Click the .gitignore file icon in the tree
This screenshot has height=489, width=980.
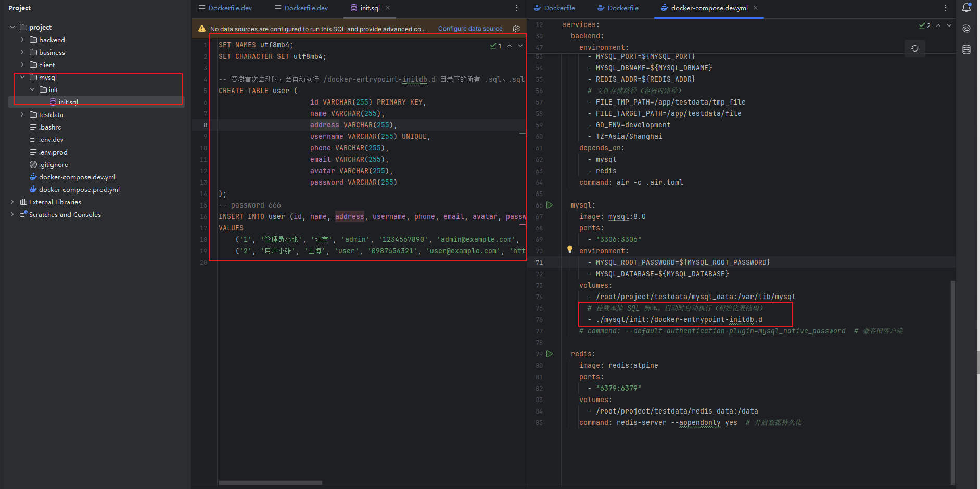coord(33,164)
